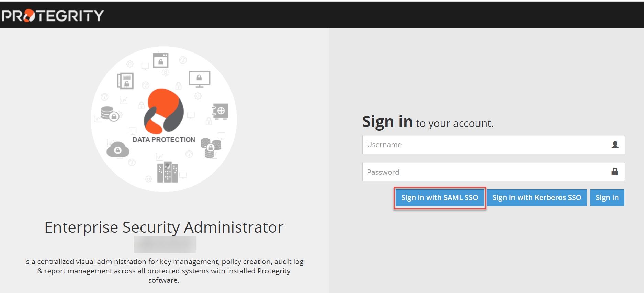644x293 pixels.
Task: Click the safe vault icon
Action: pos(220,111)
